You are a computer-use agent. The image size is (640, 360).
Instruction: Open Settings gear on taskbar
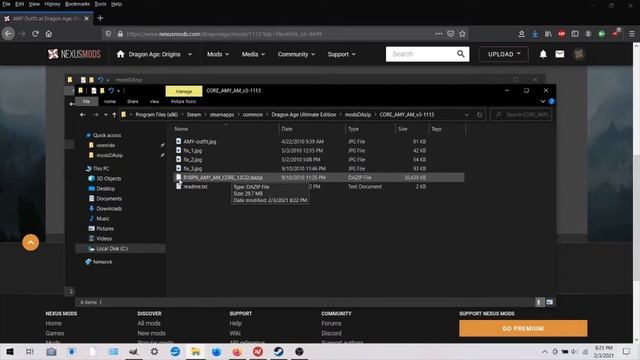[x=154, y=351]
